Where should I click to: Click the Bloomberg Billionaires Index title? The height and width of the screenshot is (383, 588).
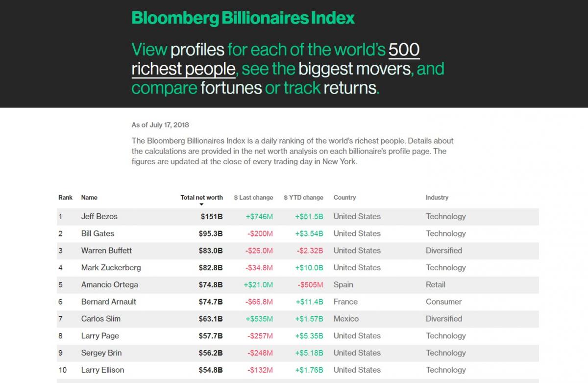[243, 18]
